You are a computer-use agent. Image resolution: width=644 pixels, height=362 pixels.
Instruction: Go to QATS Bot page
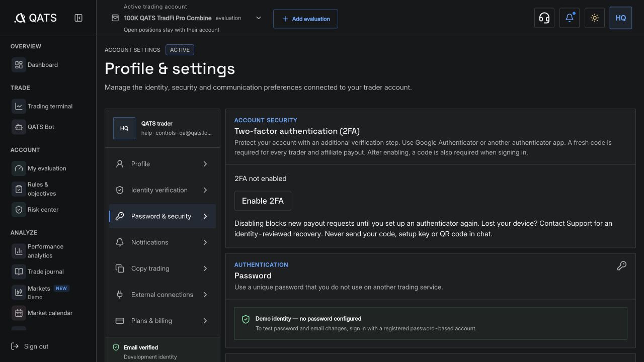click(x=48, y=127)
